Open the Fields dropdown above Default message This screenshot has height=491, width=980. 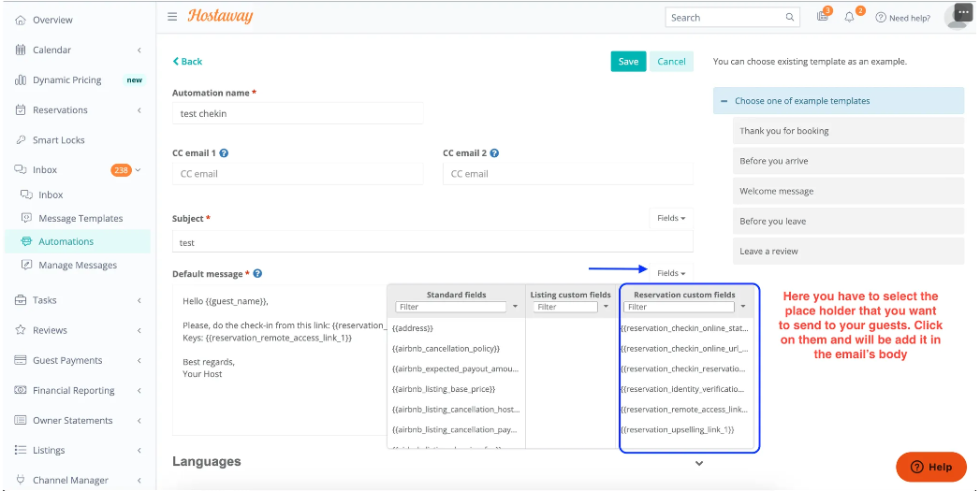[x=670, y=273]
